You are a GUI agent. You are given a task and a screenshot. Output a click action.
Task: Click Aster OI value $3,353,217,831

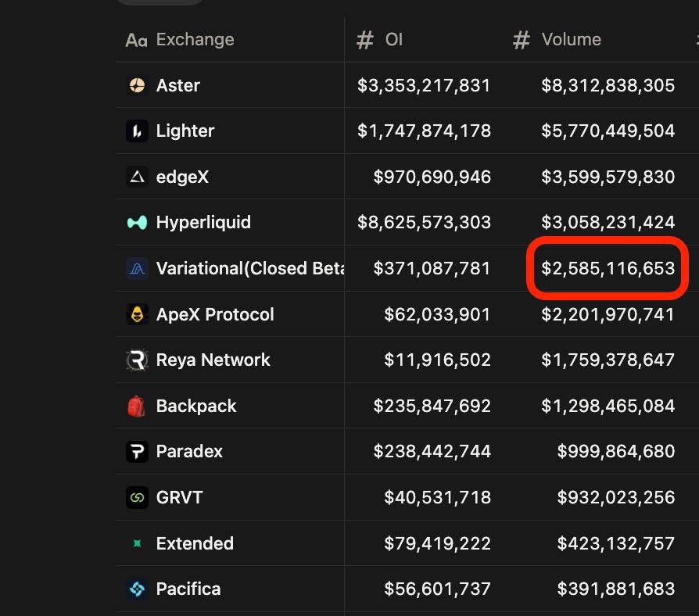[x=424, y=85]
